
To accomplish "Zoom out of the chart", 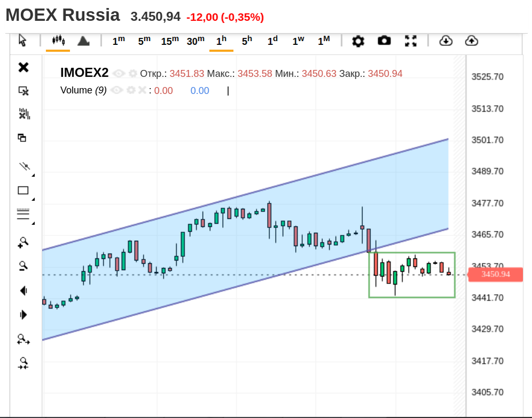I will tap(23, 265).
